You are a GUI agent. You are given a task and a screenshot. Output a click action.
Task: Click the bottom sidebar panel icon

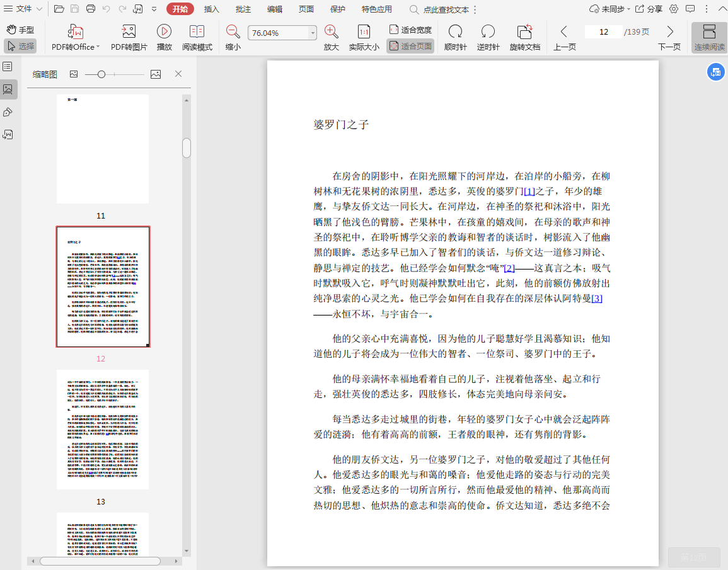coord(8,135)
